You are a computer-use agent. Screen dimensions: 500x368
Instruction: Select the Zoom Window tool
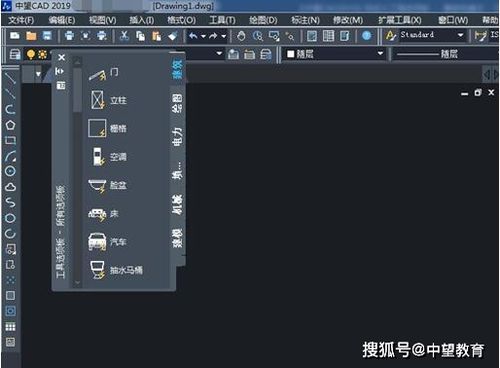(x=274, y=36)
